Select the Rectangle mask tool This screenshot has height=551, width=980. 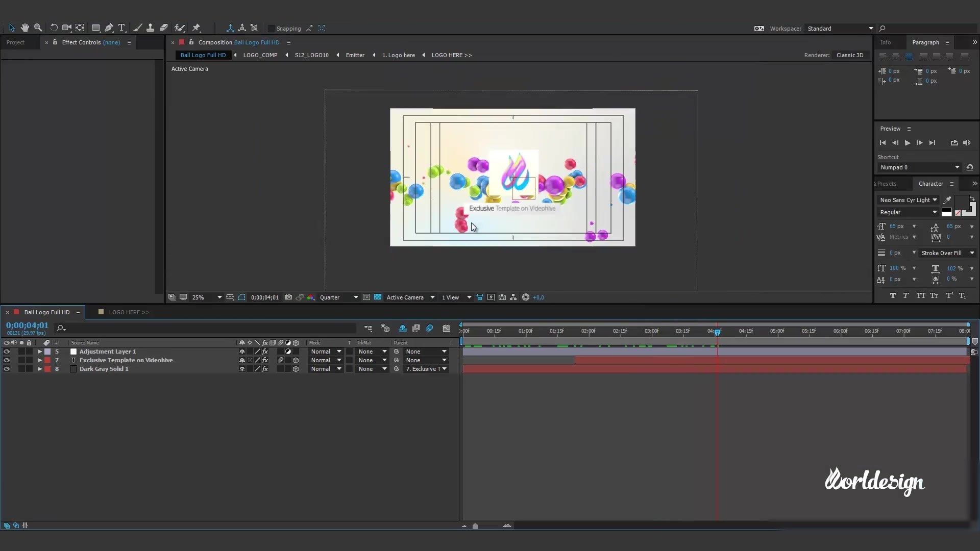tap(95, 28)
